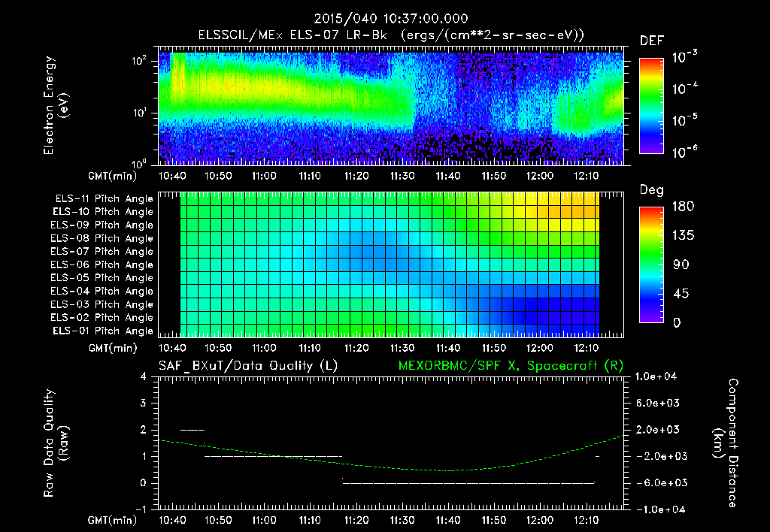Click the 180 value on Deg colorbar
This screenshot has height=532, width=770.
683,207
